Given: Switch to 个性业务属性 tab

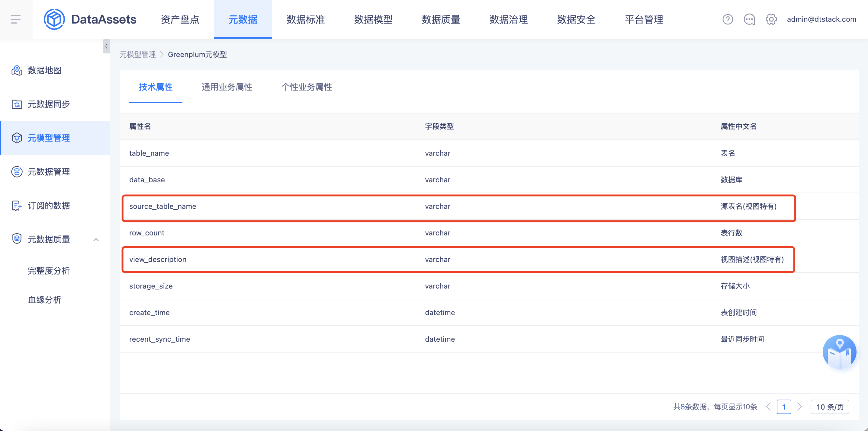Looking at the screenshot, I should 307,87.
